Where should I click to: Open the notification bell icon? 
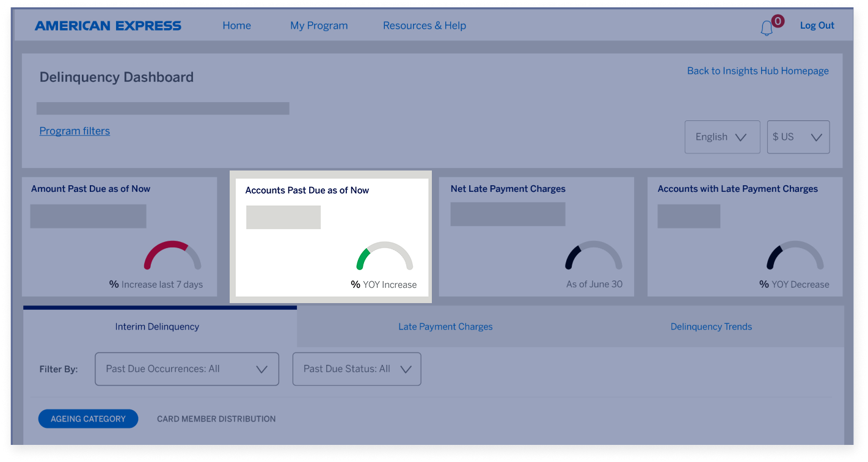coord(768,26)
